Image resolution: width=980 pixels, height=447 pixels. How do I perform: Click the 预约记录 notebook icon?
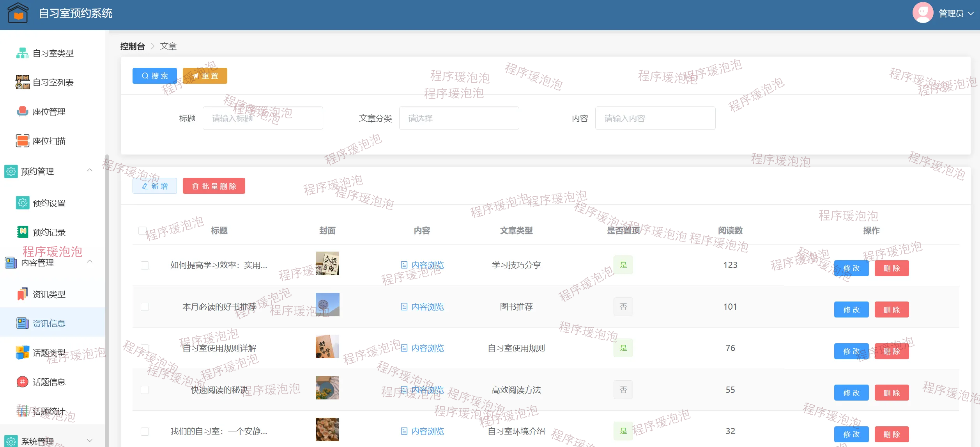pyautogui.click(x=22, y=232)
